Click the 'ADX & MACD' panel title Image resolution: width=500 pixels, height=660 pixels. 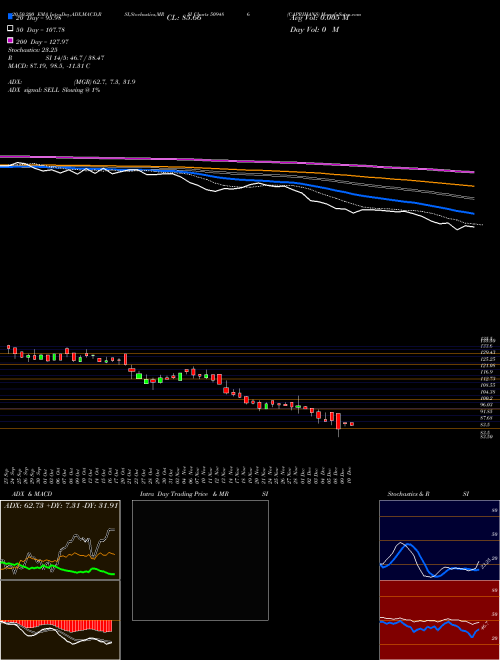click(x=32, y=494)
